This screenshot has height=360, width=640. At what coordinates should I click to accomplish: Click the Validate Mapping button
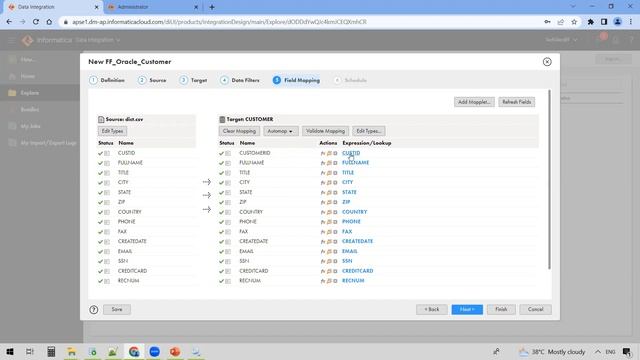coord(325,131)
